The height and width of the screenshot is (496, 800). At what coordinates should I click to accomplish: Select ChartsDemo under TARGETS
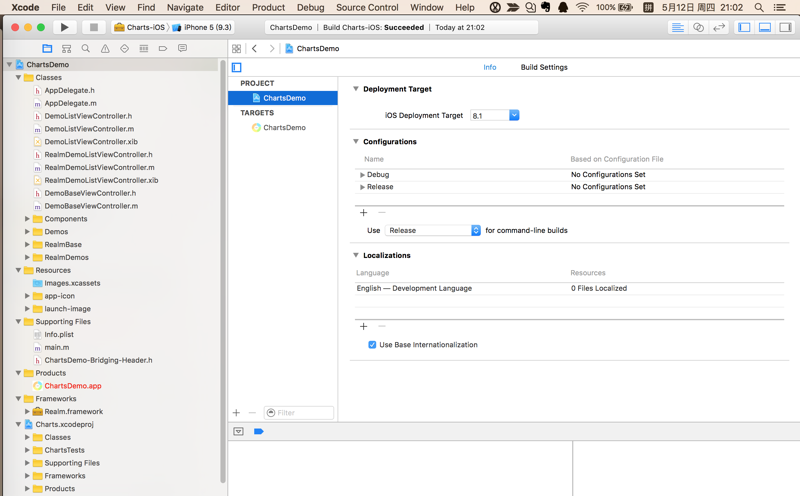pos(283,128)
